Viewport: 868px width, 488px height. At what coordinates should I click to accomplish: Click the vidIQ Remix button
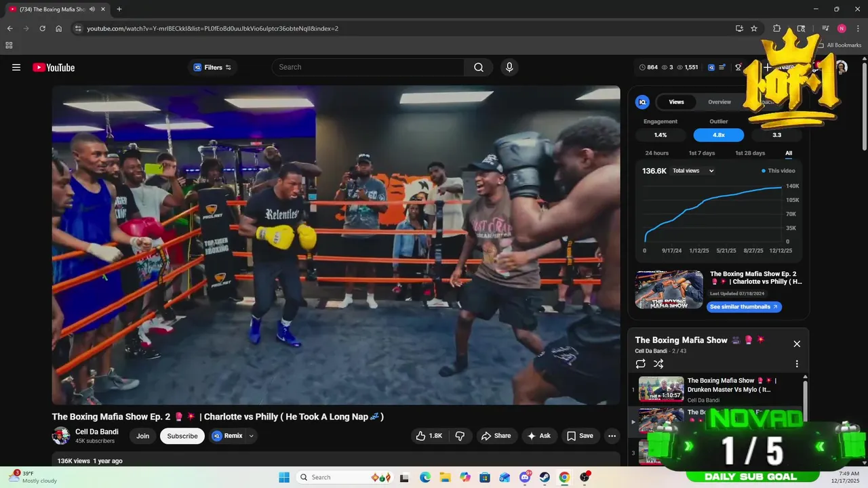point(227,436)
